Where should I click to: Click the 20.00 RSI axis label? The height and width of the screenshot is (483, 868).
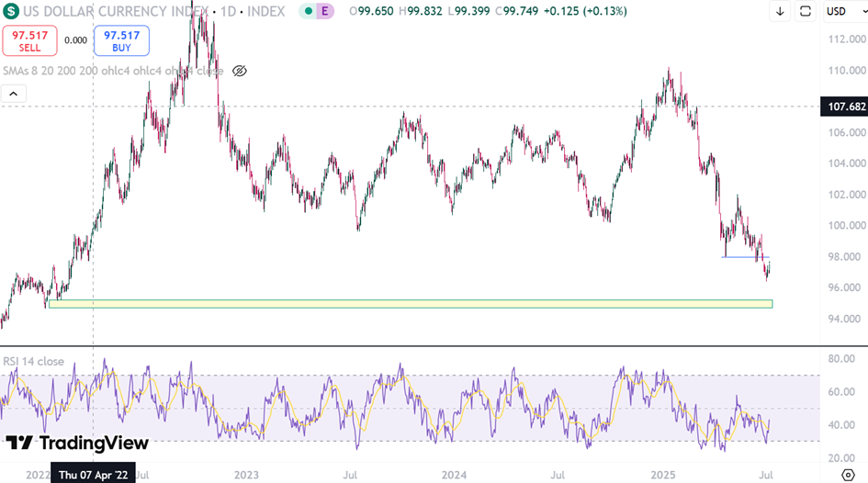pos(841,457)
